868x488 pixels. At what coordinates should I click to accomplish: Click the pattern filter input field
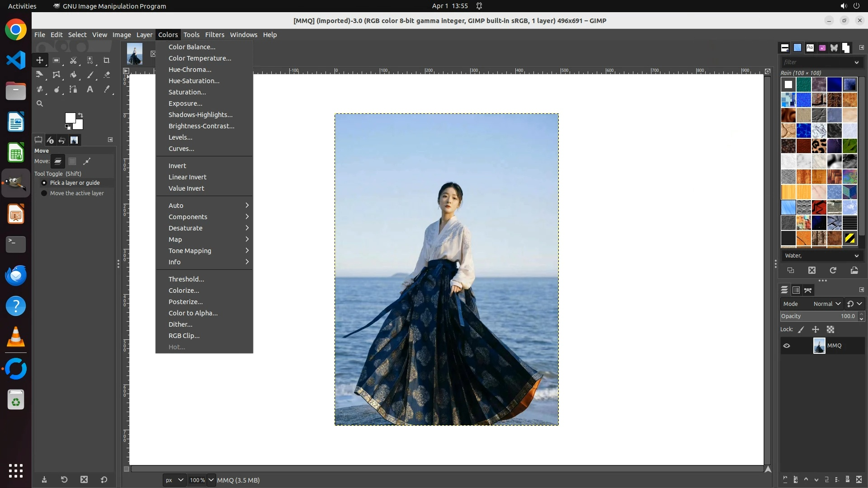[816, 62]
